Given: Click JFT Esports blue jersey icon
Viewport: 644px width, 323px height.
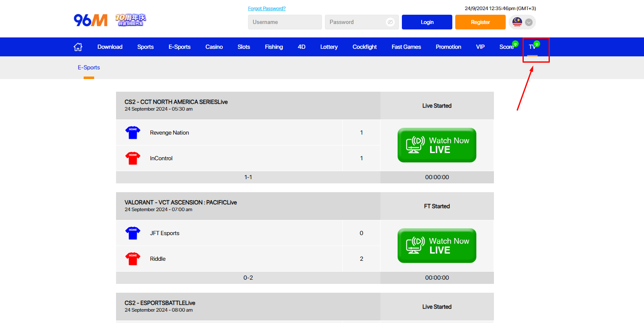Looking at the screenshot, I should click(x=133, y=233).
